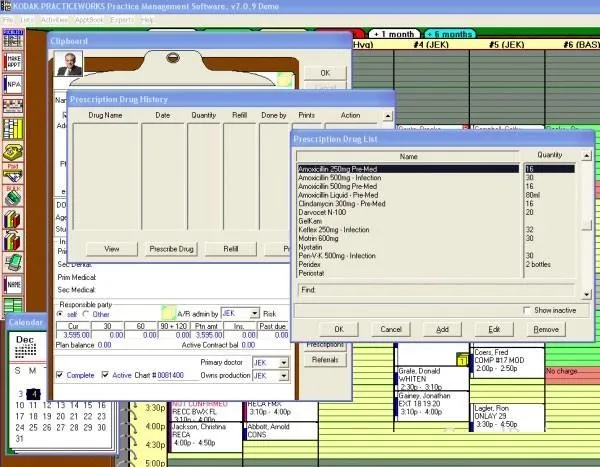This screenshot has height=467, width=600.
Task: Select Pen-V-K 500mg - Infection row
Action: click(408, 256)
